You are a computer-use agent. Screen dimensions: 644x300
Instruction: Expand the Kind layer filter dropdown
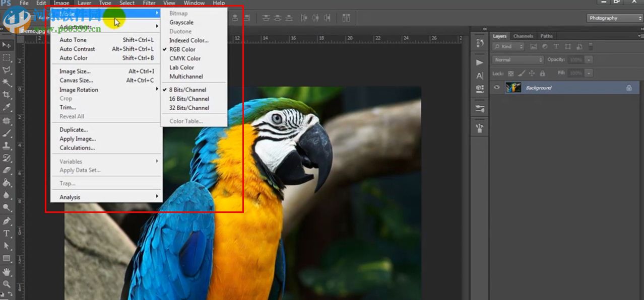[508, 46]
